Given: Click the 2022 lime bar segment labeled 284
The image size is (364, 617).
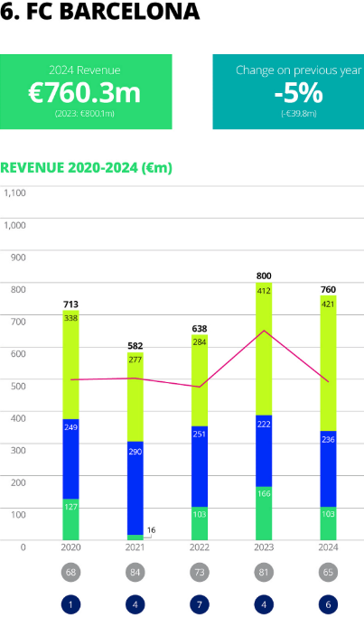Looking at the screenshot, I should 200,380.
